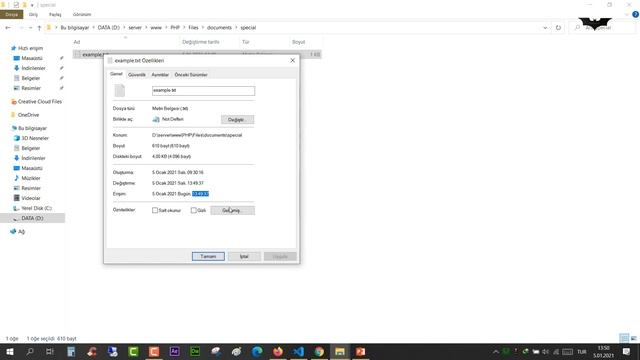Open Masaüstü under Hızlı erişim
Viewport: 640px width, 360px height.
pos(32,58)
